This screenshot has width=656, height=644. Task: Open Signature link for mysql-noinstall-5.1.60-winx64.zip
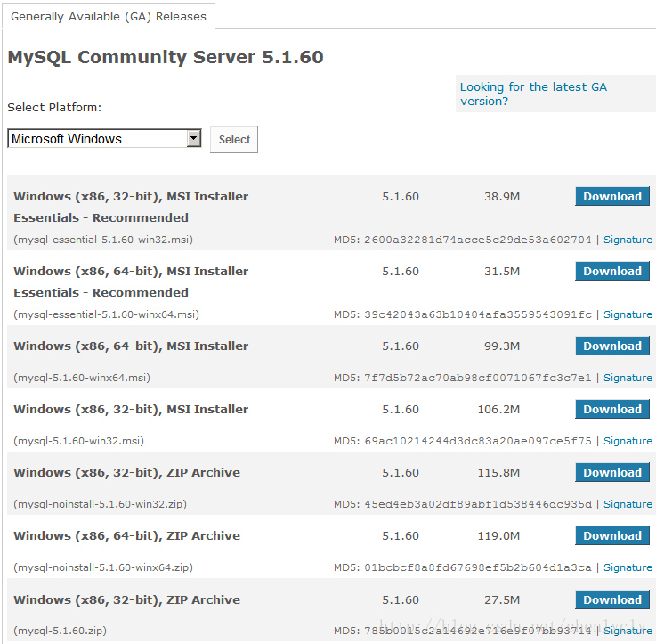tap(628, 567)
